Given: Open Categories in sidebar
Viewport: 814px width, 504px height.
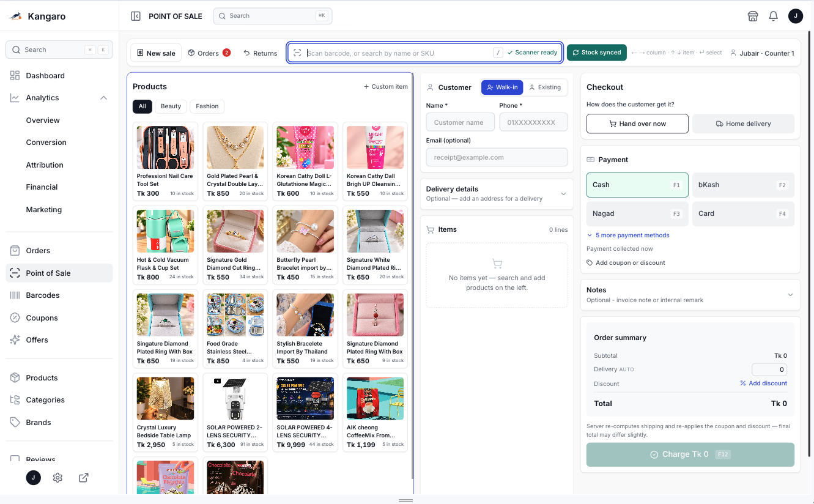Looking at the screenshot, I should pos(59,400).
